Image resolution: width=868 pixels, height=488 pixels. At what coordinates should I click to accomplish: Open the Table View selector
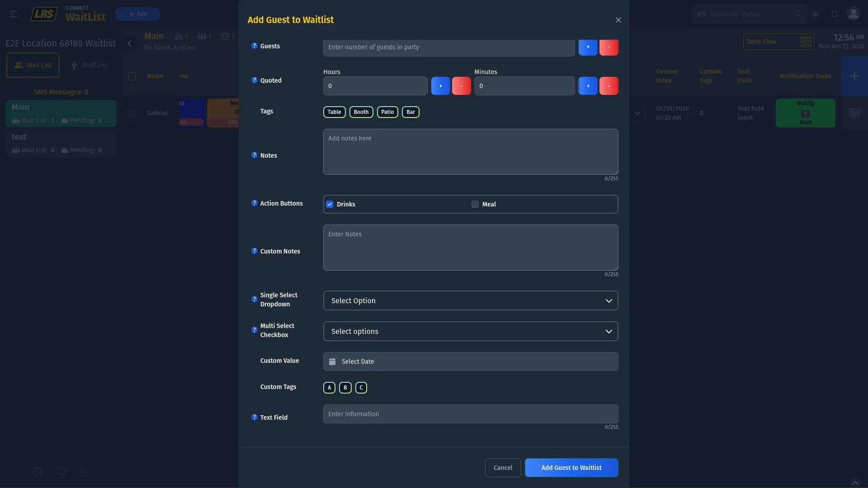(x=778, y=42)
